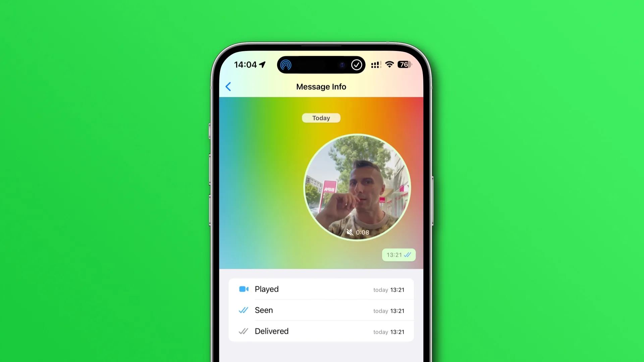644x362 pixels.
Task: Tap the duration indicator 0:08
Action: coord(363,232)
